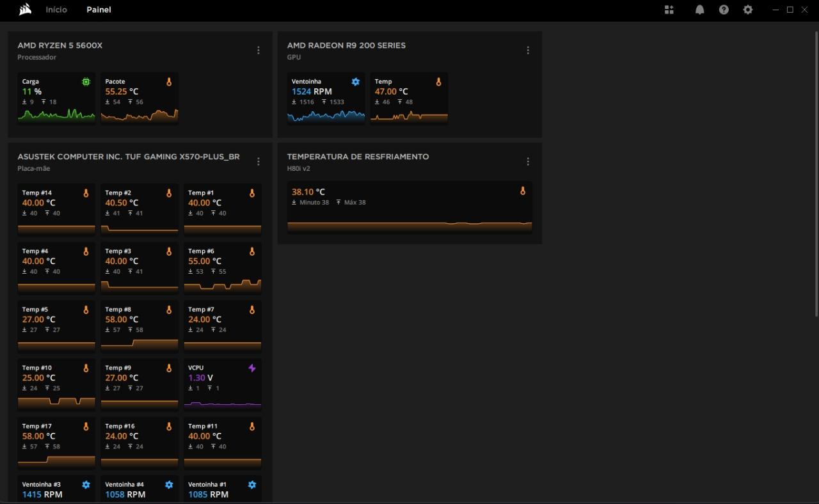Click lightning bolt icon on VCPU card
This screenshot has width=819, height=504.
pos(252,368)
